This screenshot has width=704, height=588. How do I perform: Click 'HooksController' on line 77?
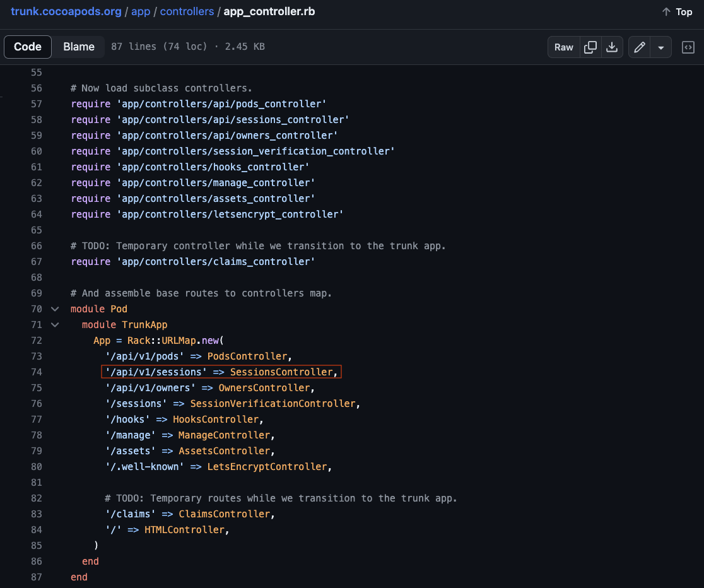[x=216, y=419]
